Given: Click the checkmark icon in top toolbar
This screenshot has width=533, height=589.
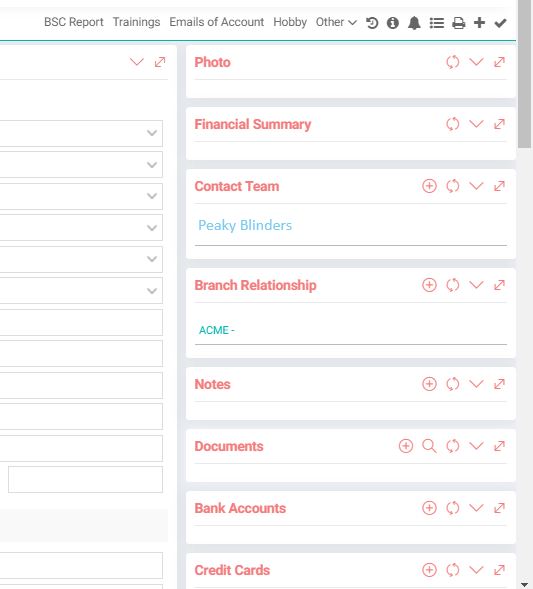Looking at the screenshot, I should point(500,23).
